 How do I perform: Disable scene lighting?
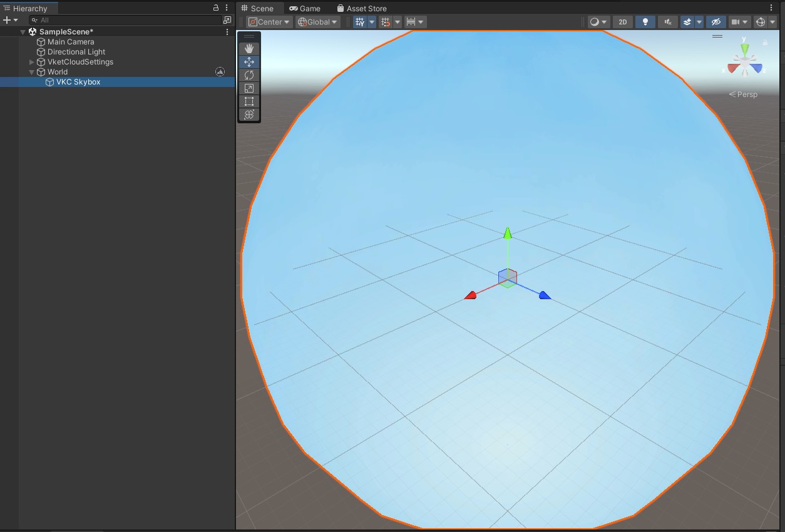645,21
